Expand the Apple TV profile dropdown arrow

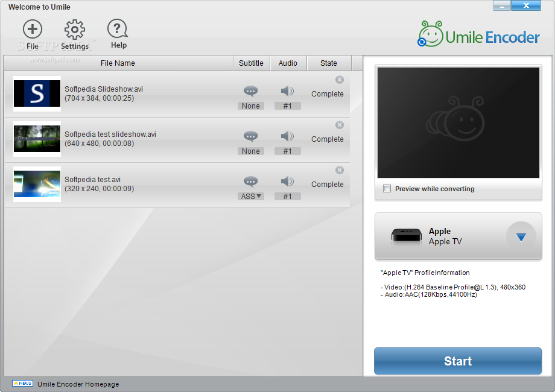point(521,236)
